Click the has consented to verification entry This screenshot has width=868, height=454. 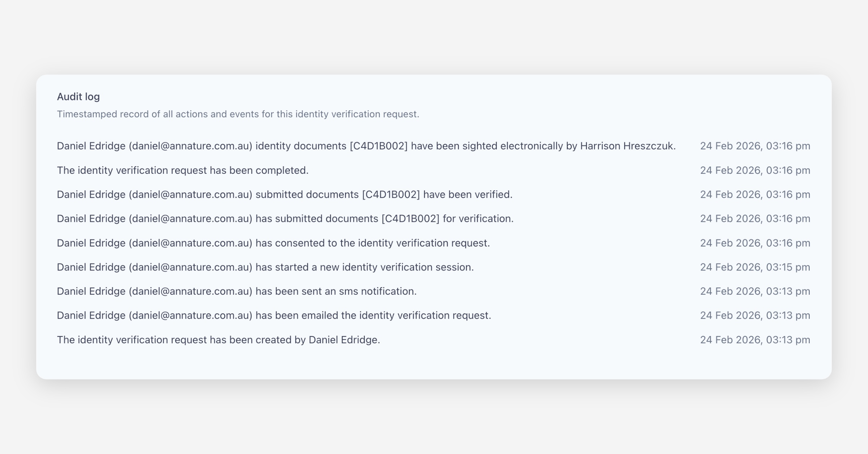[x=273, y=243]
